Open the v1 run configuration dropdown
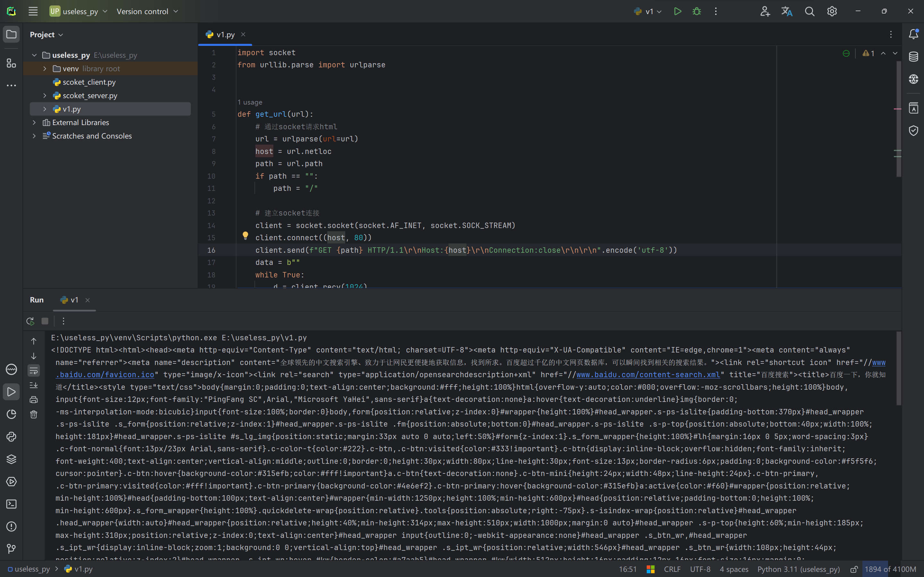The width and height of the screenshot is (924, 577). click(x=648, y=12)
